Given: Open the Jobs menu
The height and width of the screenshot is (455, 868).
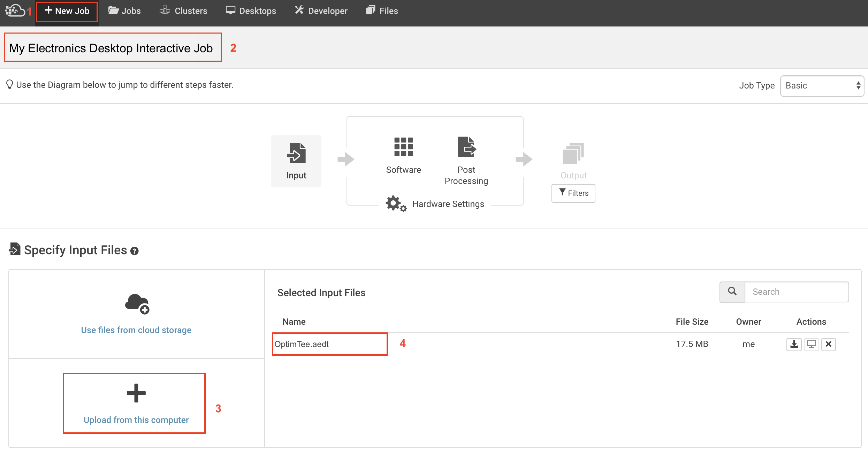Looking at the screenshot, I should pyautogui.click(x=124, y=11).
